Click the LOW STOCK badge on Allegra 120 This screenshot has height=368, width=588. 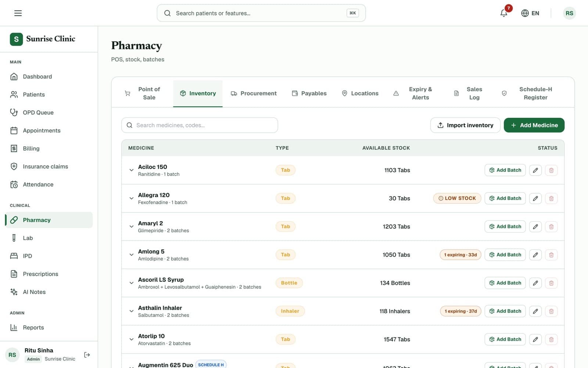pyautogui.click(x=457, y=198)
